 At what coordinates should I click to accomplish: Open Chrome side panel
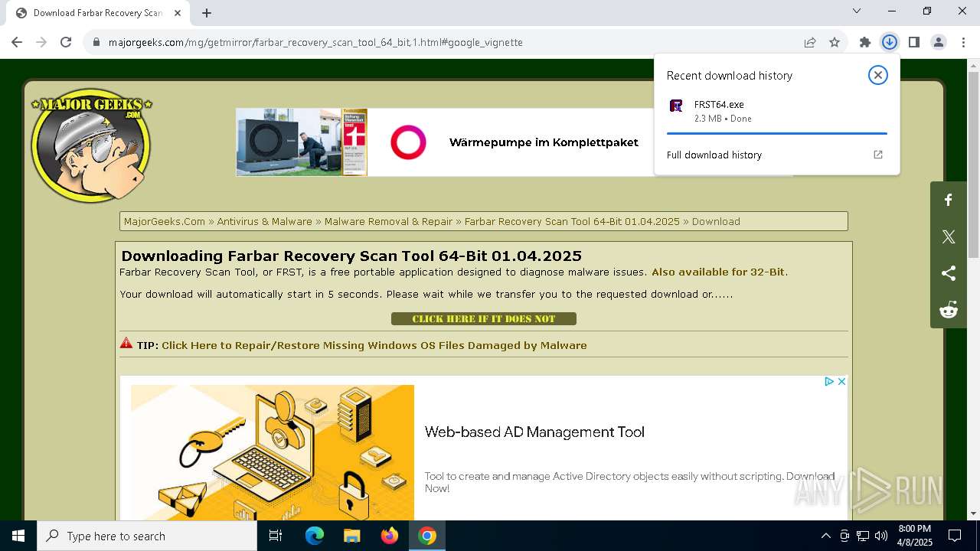click(913, 42)
